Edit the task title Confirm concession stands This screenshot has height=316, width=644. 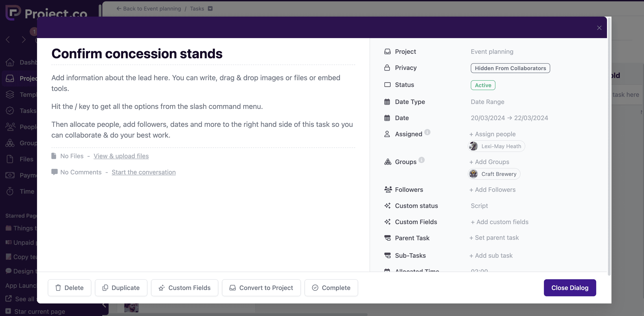137,53
